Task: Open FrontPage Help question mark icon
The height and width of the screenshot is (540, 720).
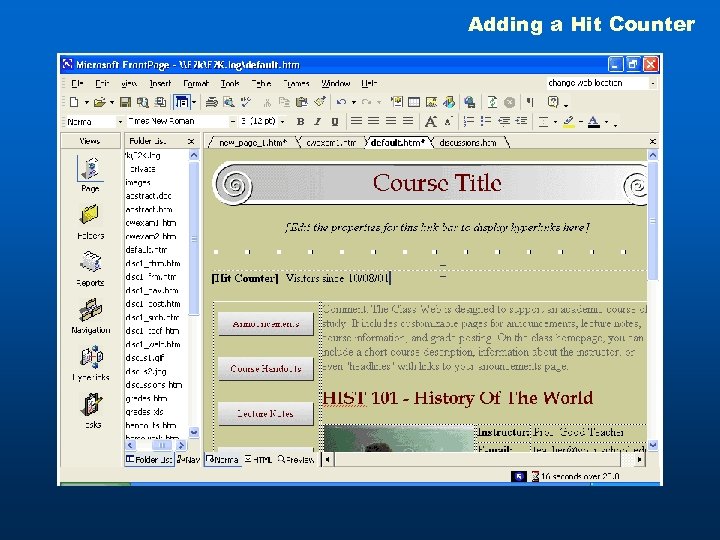Action: pos(553,102)
